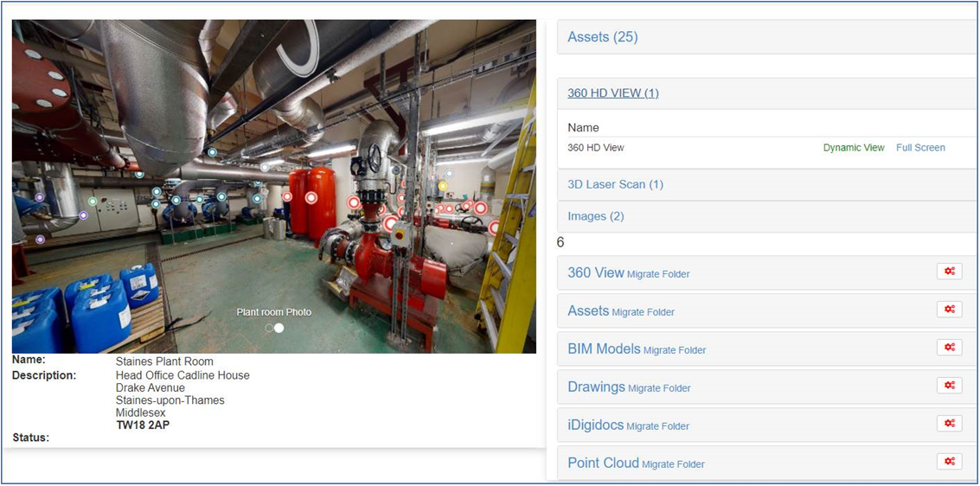Click the Name column header in 360 HD VIEW
This screenshot has height=486, width=980.
click(583, 127)
